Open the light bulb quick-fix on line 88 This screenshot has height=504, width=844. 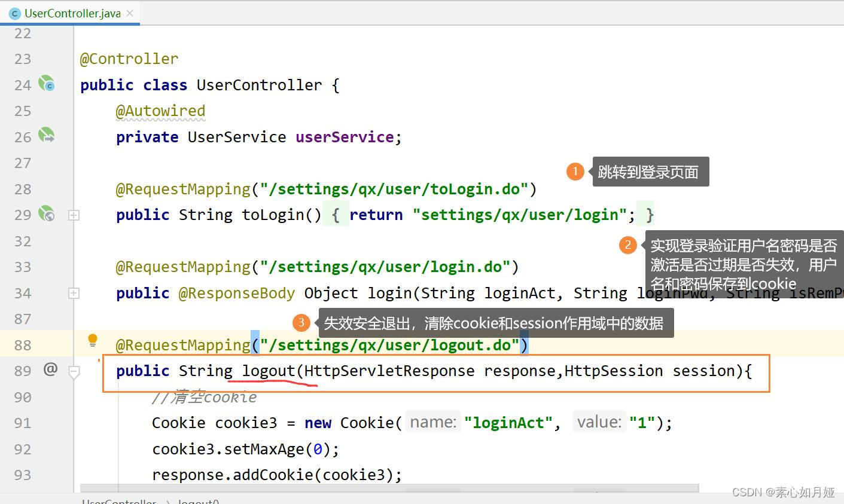[93, 341]
